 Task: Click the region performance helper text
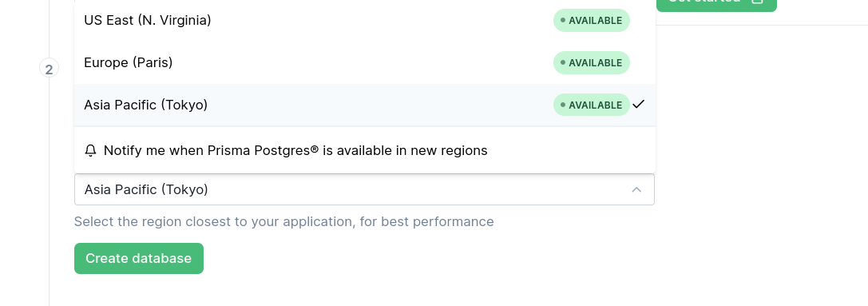(x=284, y=222)
